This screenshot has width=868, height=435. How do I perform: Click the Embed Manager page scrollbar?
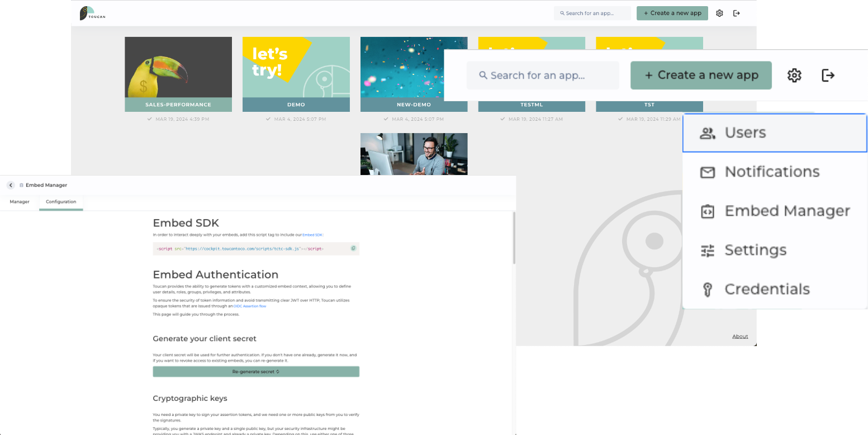[x=514, y=238]
